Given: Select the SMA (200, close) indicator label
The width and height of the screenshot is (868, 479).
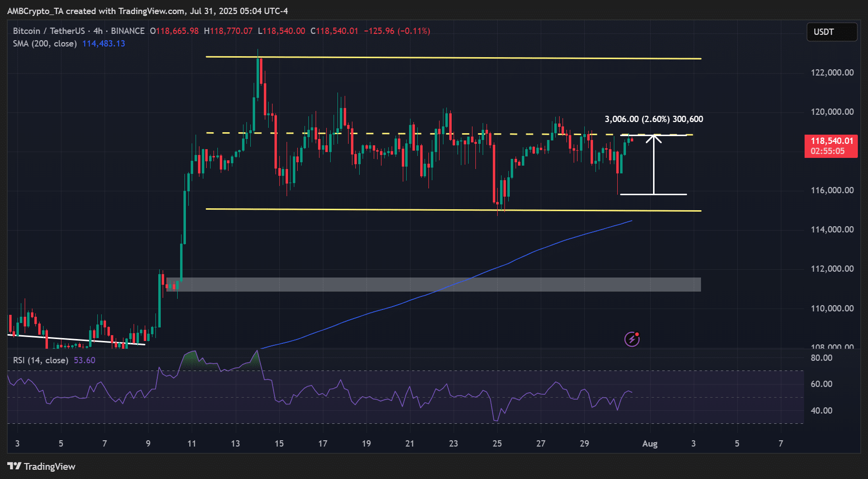Looking at the screenshot, I should pyautogui.click(x=45, y=44).
